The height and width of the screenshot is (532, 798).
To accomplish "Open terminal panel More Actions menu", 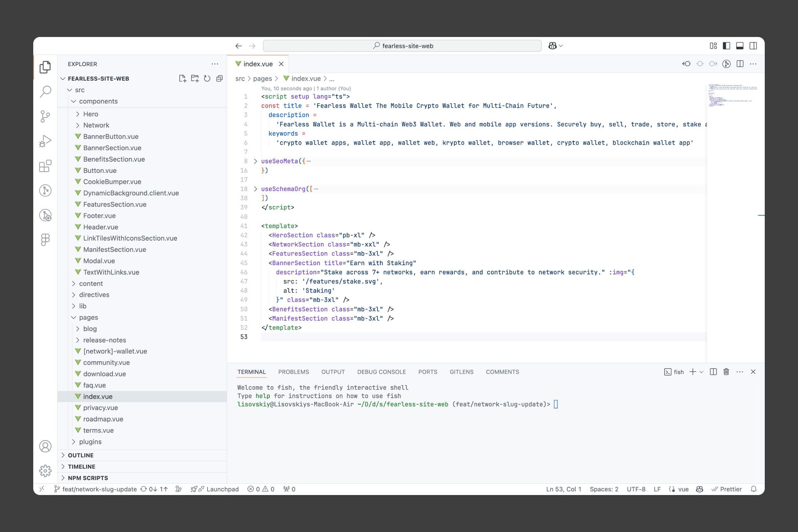I will (x=740, y=372).
